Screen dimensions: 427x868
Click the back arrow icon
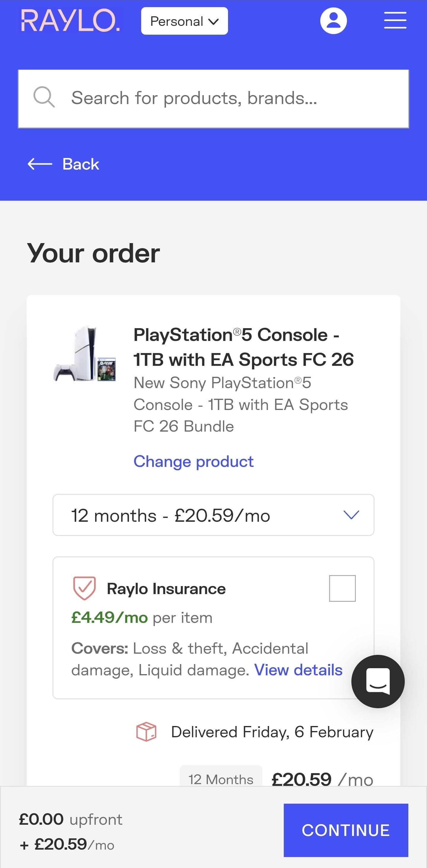tap(40, 164)
